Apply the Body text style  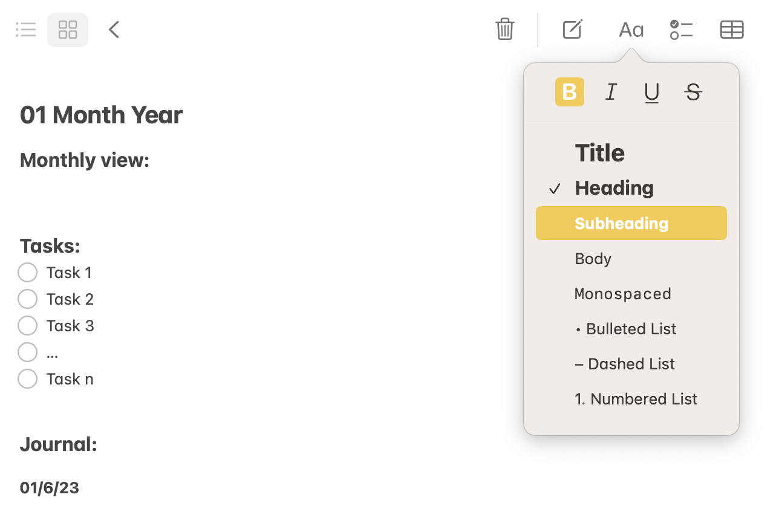click(593, 258)
